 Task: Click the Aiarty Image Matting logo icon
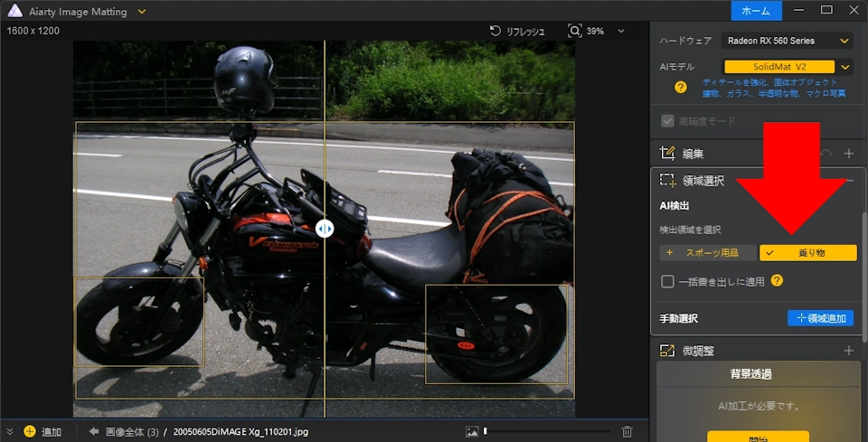(x=15, y=11)
